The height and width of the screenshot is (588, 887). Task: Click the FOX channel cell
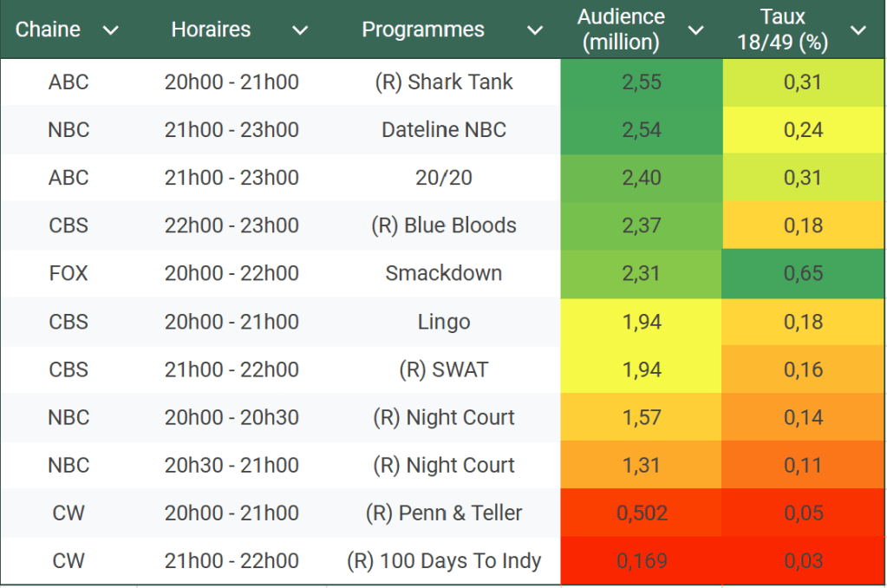click(68, 273)
